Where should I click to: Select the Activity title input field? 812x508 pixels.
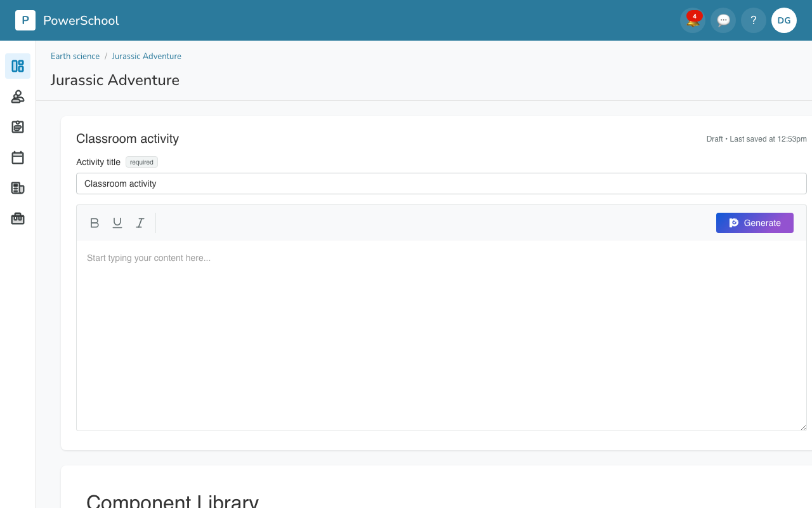[x=442, y=184]
